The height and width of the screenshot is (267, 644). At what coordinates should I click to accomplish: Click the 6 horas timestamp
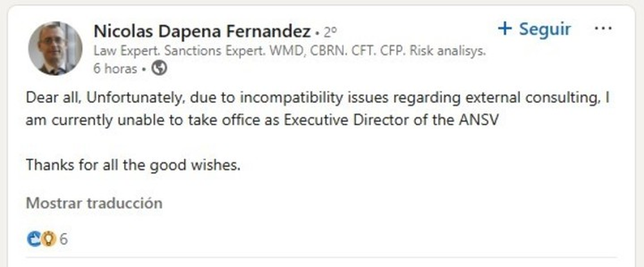coord(115,68)
